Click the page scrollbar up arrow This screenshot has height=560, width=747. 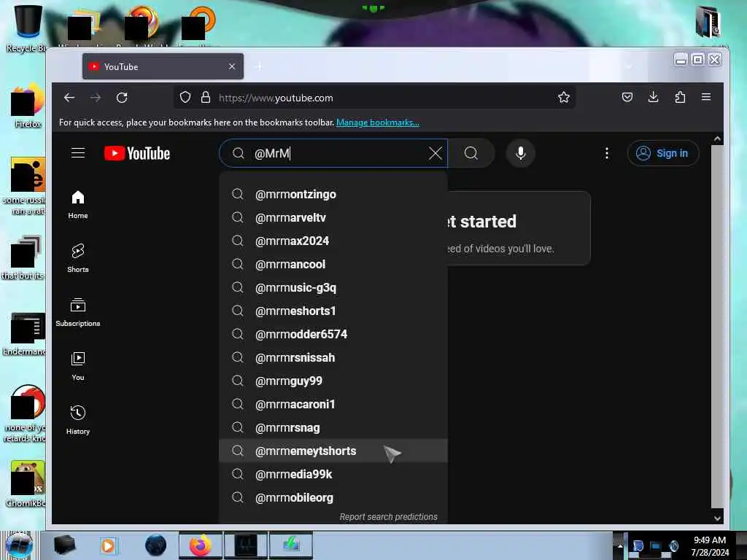click(718, 139)
